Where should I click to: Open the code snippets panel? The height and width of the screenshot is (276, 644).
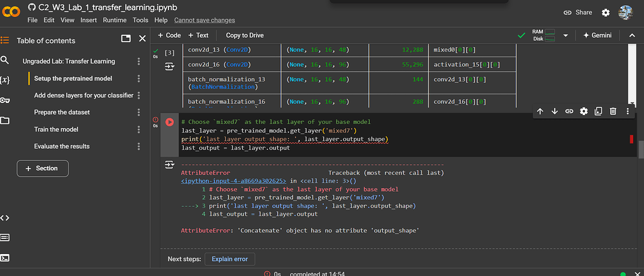(5, 218)
